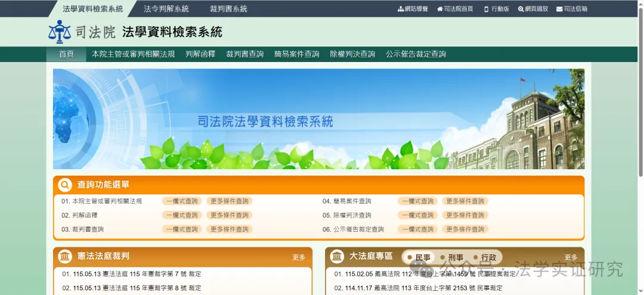The image size is (644, 295).
Task: Click the 憲法法庭裁判 heading text
Action: coord(104,256)
